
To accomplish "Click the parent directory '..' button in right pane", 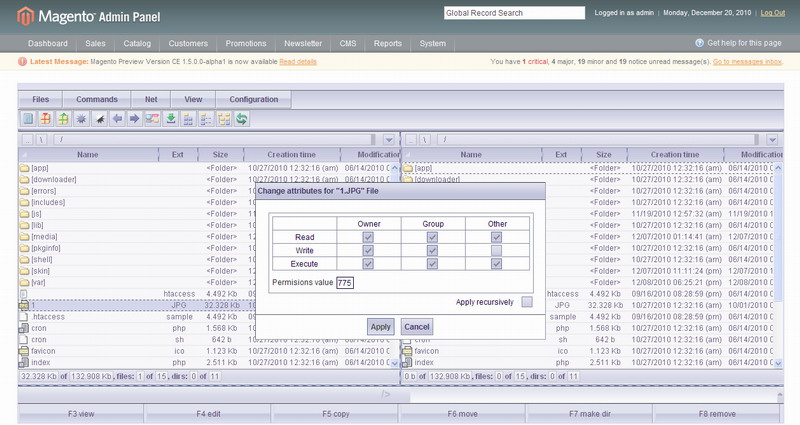I will coord(411,139).
